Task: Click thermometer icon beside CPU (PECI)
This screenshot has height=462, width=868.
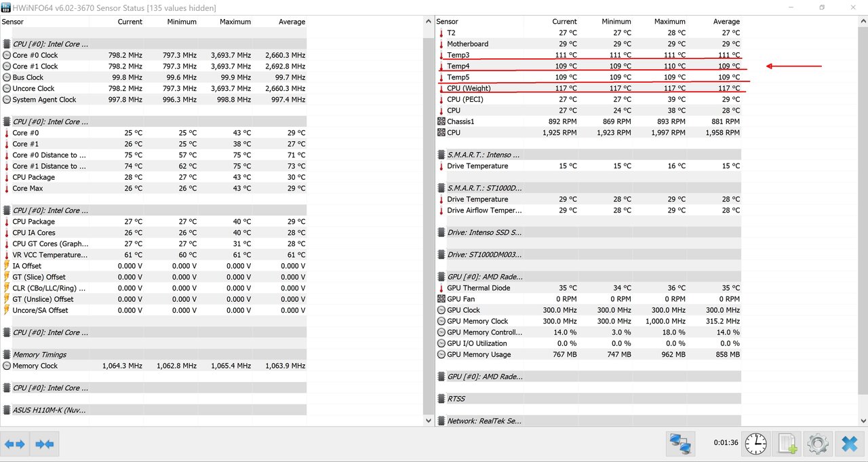Action: (x=441, y=100)
